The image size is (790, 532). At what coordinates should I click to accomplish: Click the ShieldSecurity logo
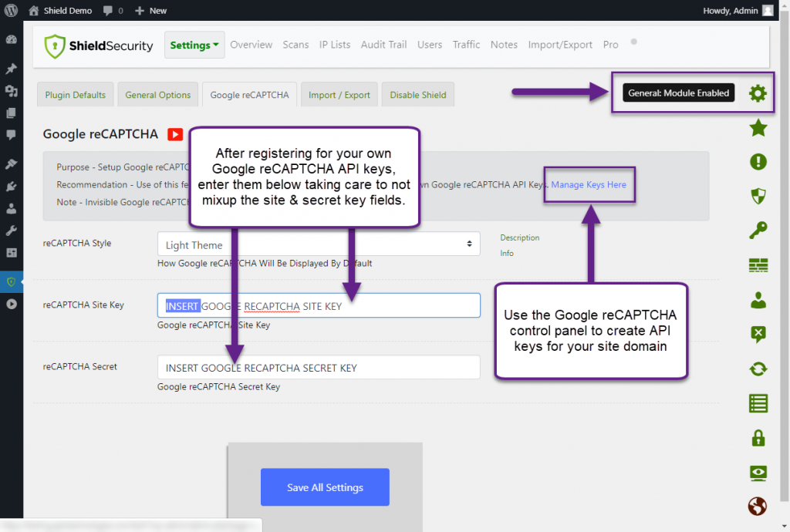point(98,45)
